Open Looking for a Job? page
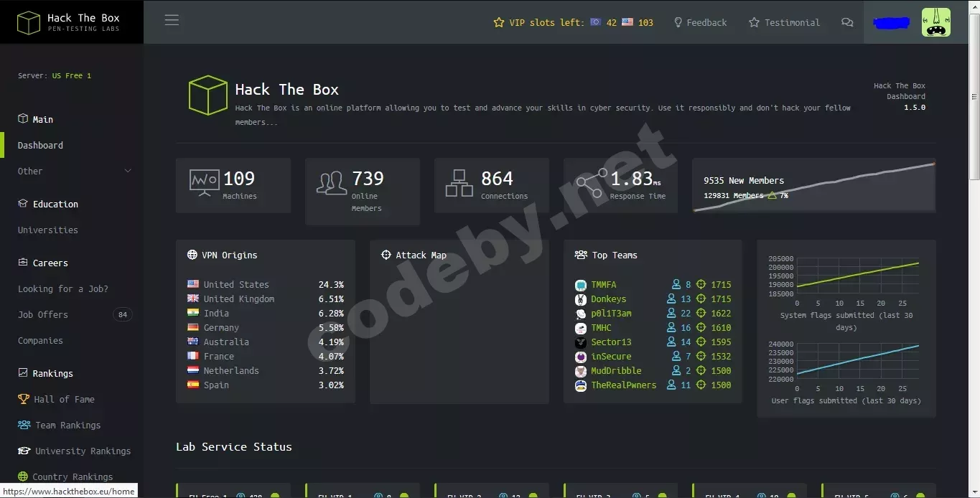The image size is (980, 498). coord(63,288)
